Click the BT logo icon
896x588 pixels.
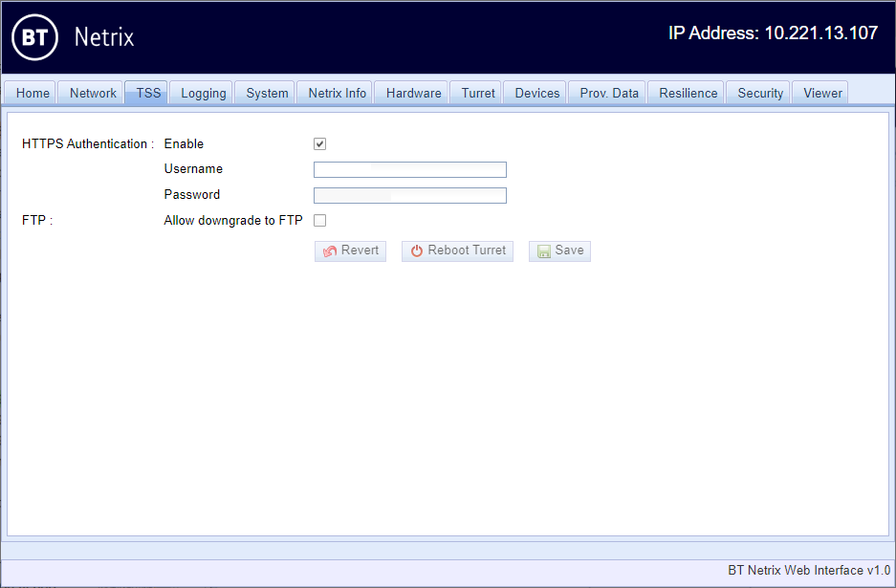pos(34,37)
